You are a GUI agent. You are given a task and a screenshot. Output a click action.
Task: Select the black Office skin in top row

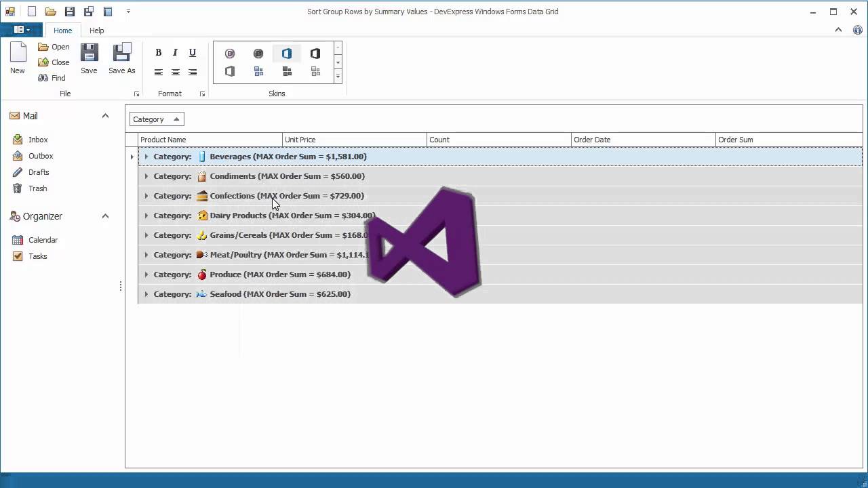(x=315, y=54)
